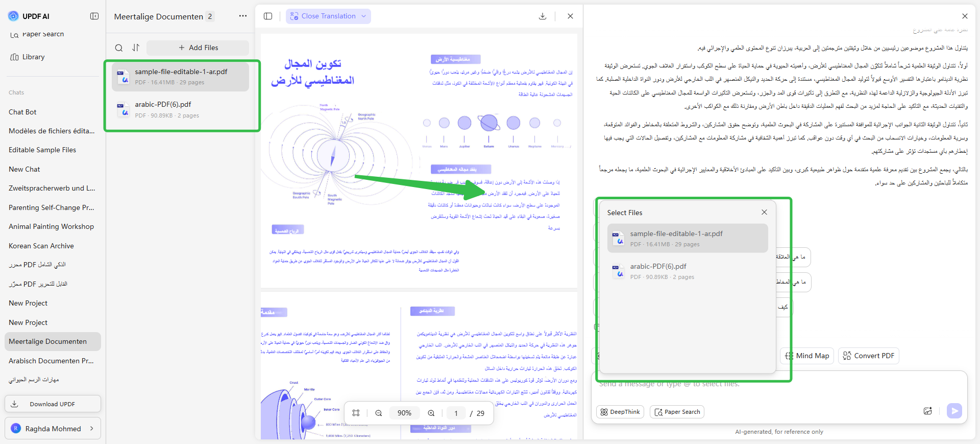The image size is (980, 444).
Task: Choose arabic-PDF(6).pdf in Select Files popup
Action: pyautogui.click(x=688, y=271)
